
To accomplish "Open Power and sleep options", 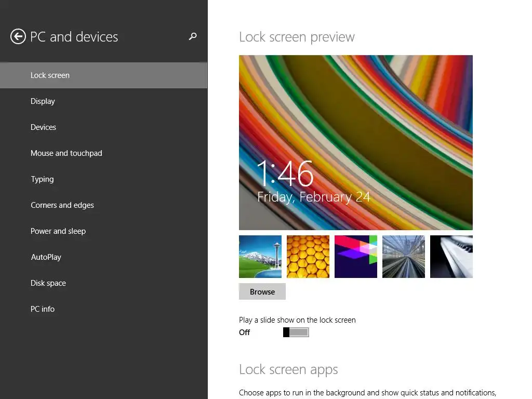I will pyautogui.click(x=58, y=231).
